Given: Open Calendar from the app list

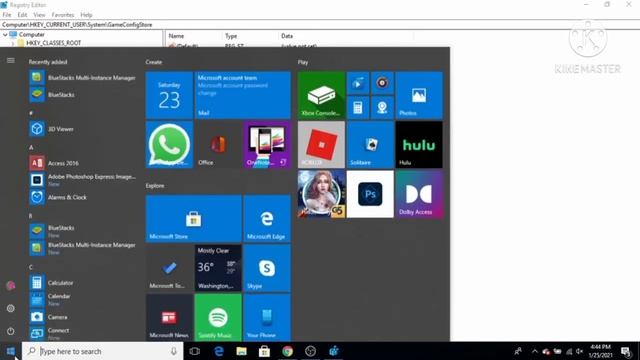Looking at the screenshot, I should coord(83,300).
